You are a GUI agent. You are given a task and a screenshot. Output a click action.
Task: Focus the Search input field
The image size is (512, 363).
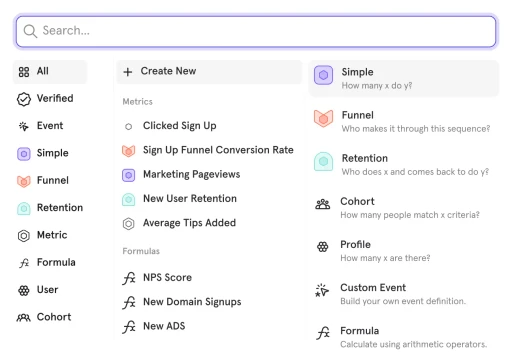coord(256,31)
